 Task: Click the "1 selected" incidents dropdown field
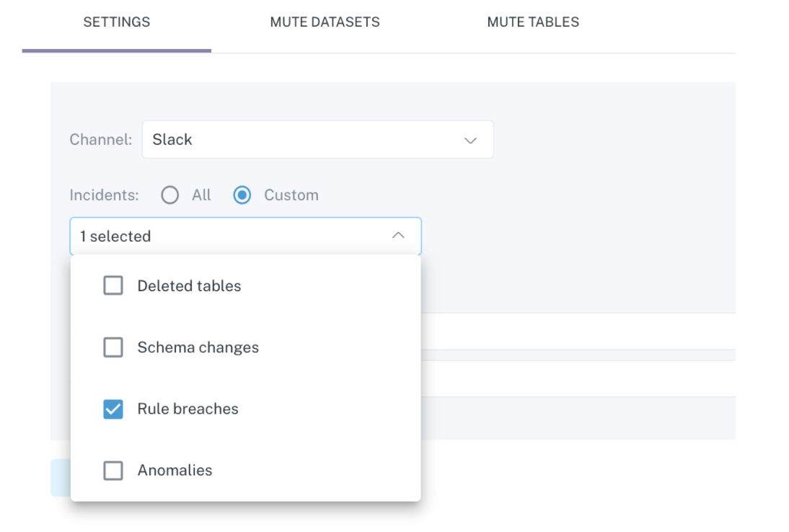231,236
